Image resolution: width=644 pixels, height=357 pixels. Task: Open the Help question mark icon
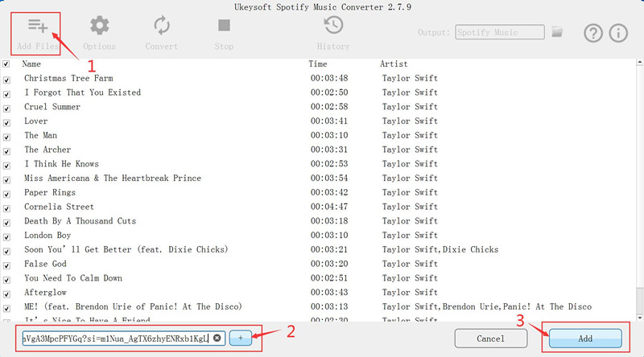[x=593, y=33]
